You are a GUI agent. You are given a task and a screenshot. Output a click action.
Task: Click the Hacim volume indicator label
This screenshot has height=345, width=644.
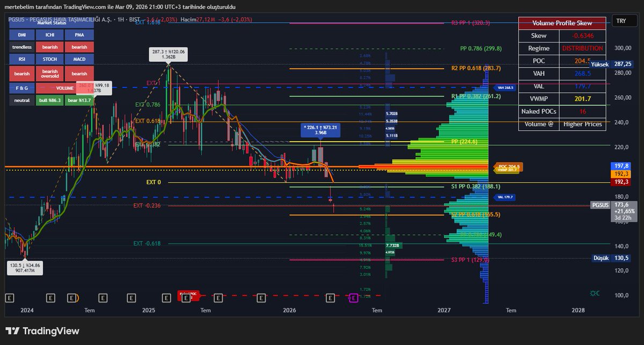click(x=188, y=19)
